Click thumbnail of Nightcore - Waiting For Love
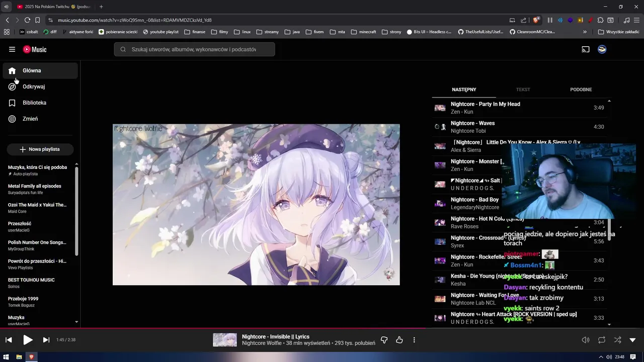Viewport: 644px width, 362px height. [440, 299]
